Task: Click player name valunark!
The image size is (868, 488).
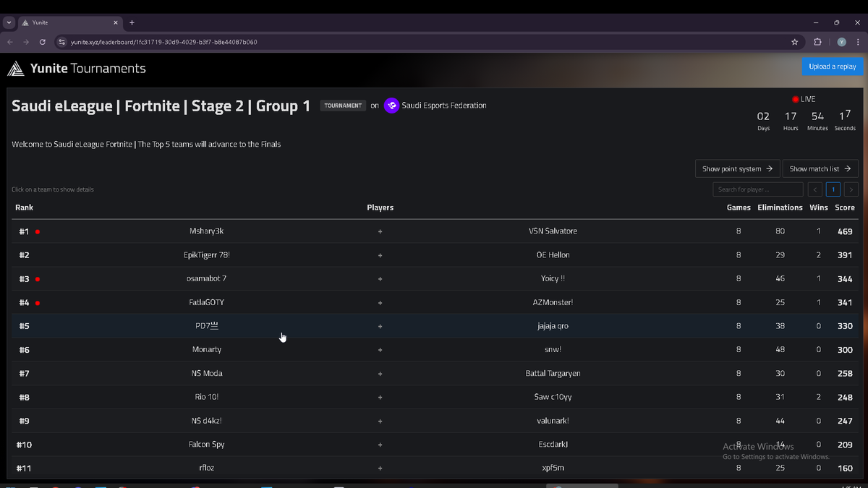Action: tap(553, 421)
